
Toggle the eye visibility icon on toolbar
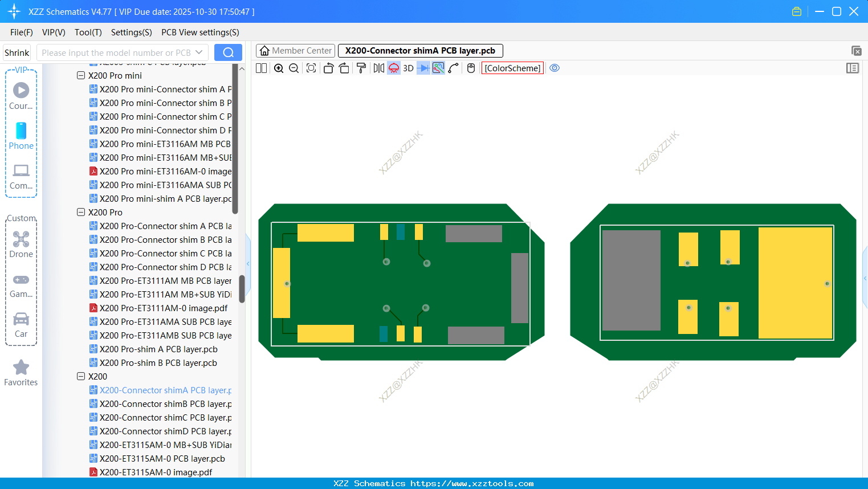pos(554,68)
